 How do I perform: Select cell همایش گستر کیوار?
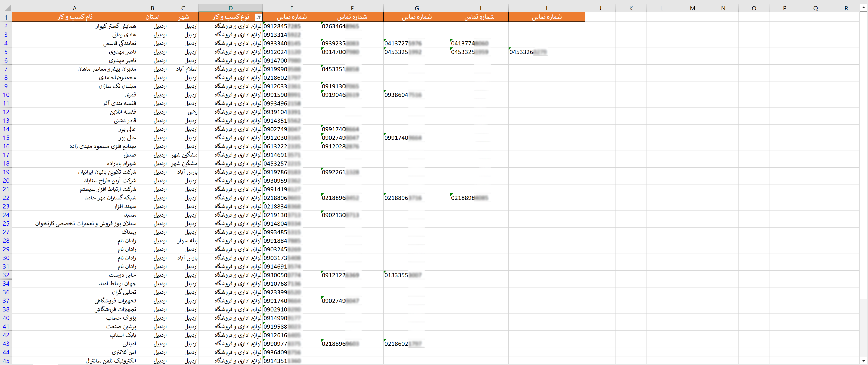tap(74, 26)
